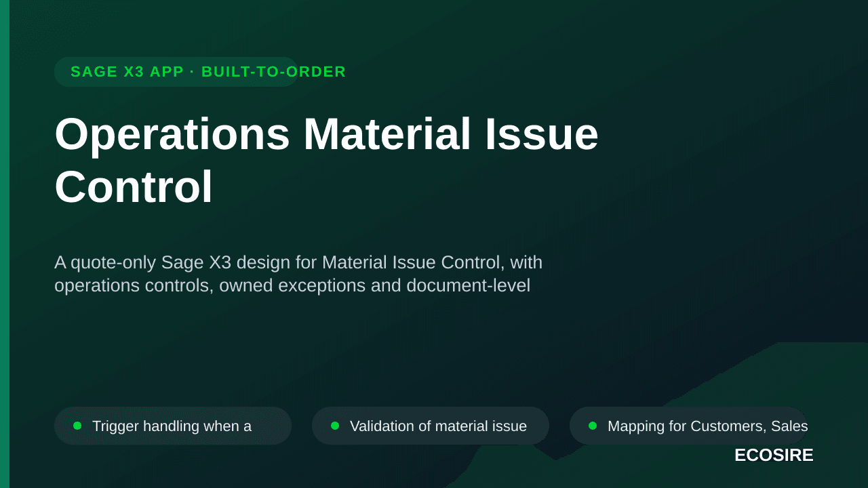The height and width of the screenshot is (488, 868).
Task: Click the green dot beside Mapping for Customers
Action: click(x=593, y=426)
